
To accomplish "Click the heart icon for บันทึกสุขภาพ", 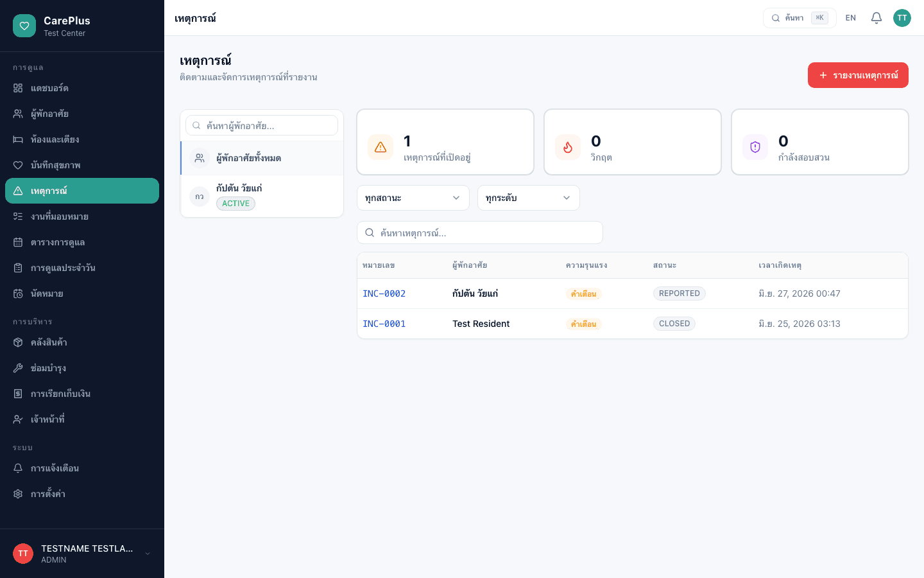I will click(18, 165).
